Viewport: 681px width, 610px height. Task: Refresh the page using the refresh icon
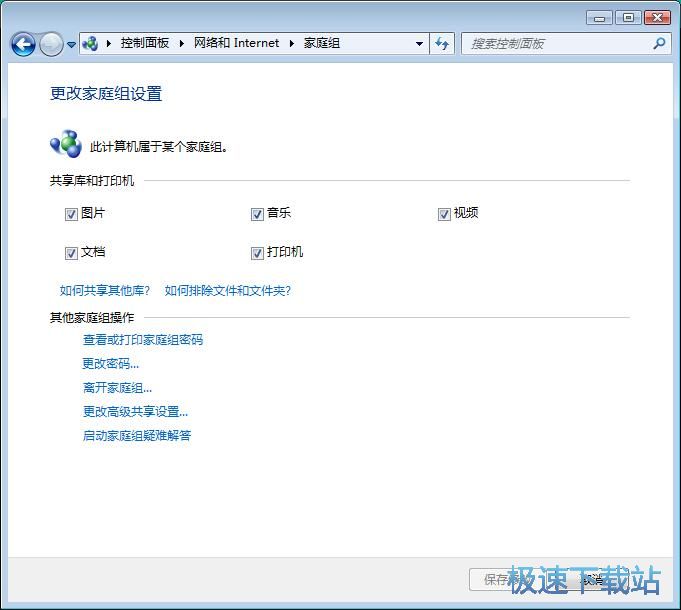(442, 43)
